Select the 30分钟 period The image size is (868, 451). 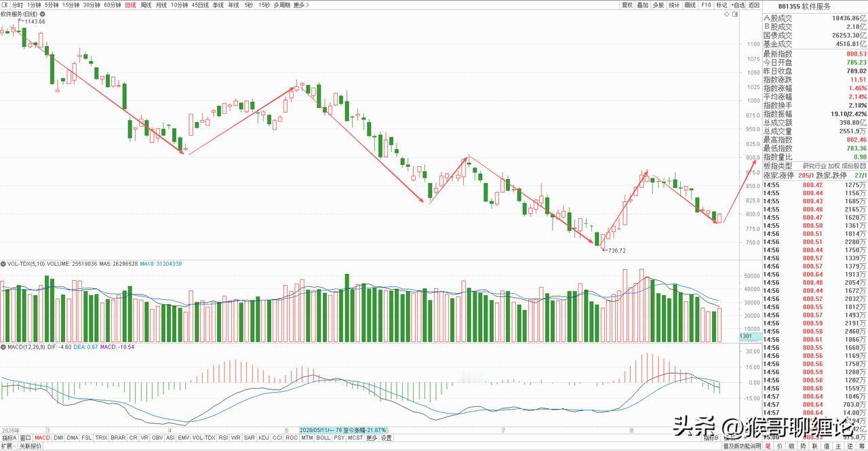tap(92, 5)
